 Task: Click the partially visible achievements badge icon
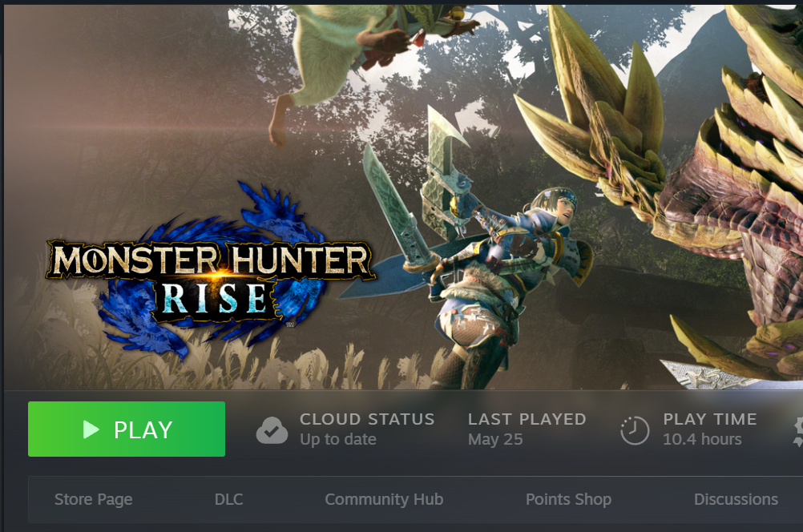(x=798, y=430)
